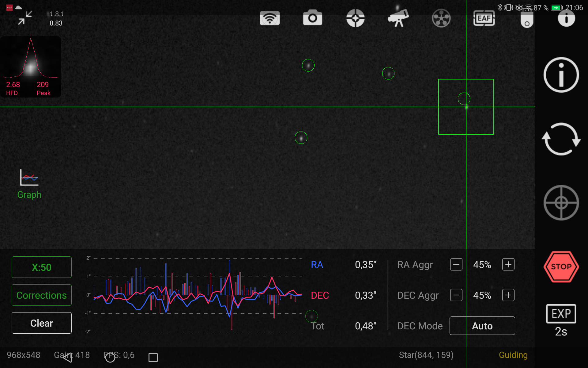Select the circled star in middle of image
Image resolution: width=588 pixels, height=368 pixels.
coord(301,138)
